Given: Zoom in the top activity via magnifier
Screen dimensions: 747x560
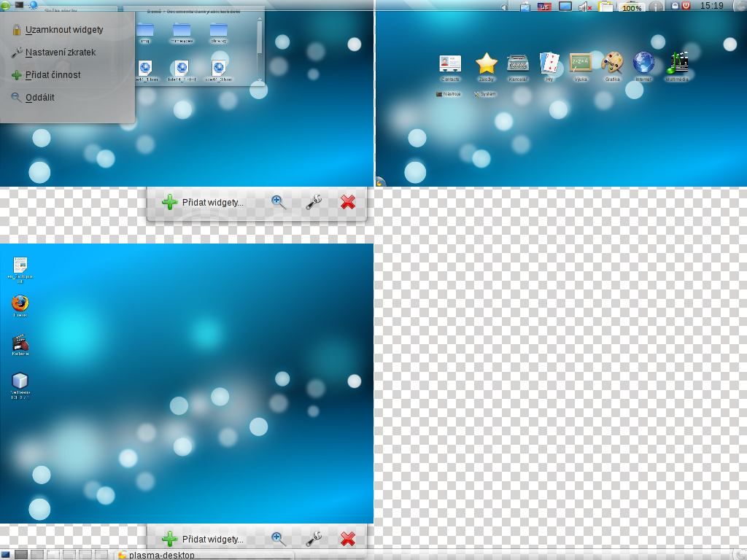Looking at the screenshot, I should point(279,203).
